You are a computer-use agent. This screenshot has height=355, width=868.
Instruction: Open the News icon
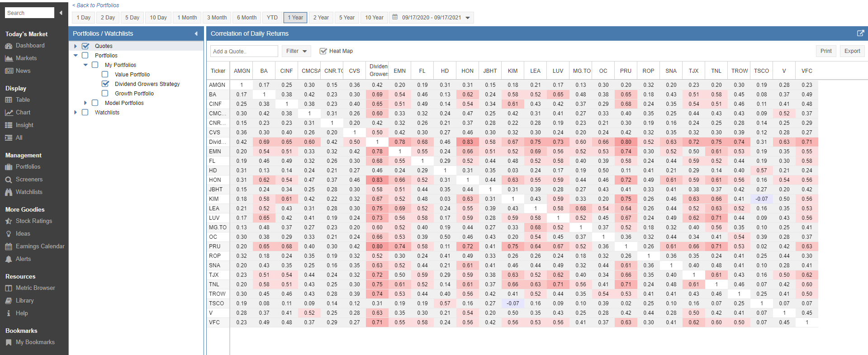(9, 71)
